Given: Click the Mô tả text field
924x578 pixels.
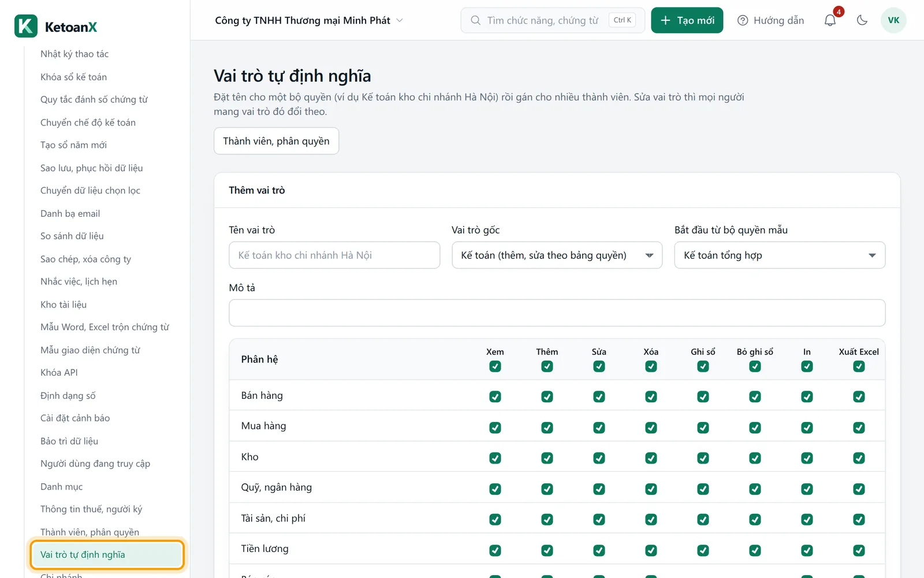Looking at the screenshot, I should tap(557, 313).
